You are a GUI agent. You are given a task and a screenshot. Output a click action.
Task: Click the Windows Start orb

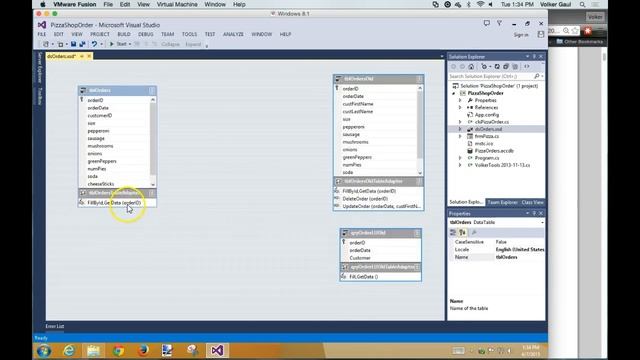[x=44, y=350]
